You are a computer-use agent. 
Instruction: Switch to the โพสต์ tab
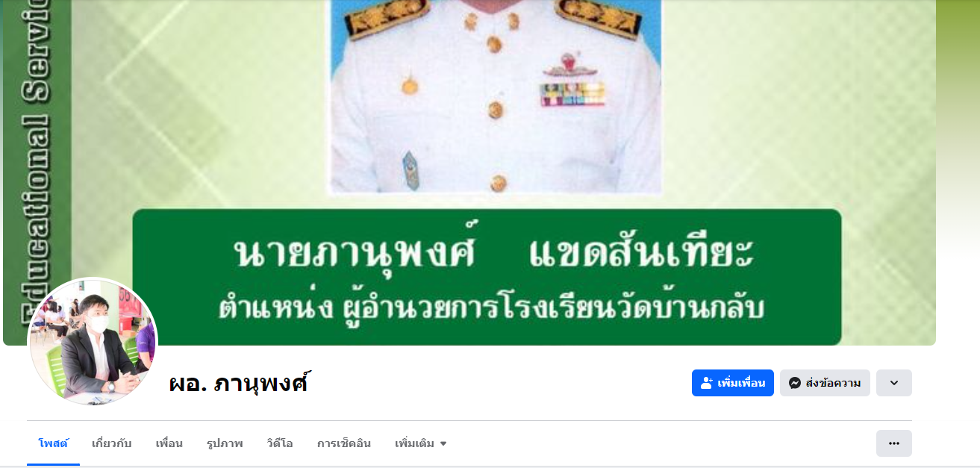point(53,443)
